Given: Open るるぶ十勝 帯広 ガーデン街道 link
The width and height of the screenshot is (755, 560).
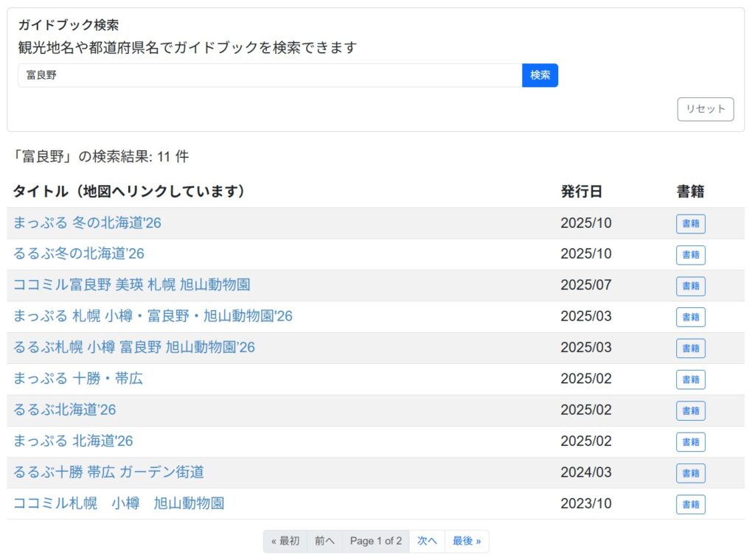Looking at the screenshot, I should coord(108,472).
